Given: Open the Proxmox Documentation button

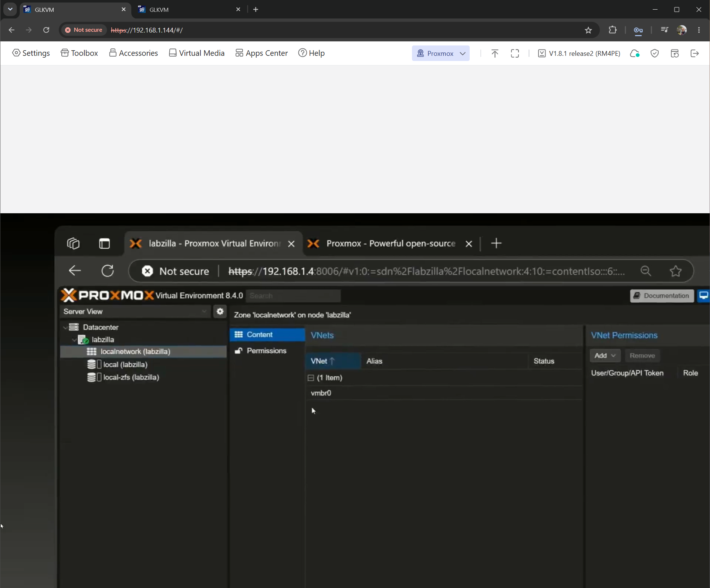Looking at the screenshot, I should point(662,296).
